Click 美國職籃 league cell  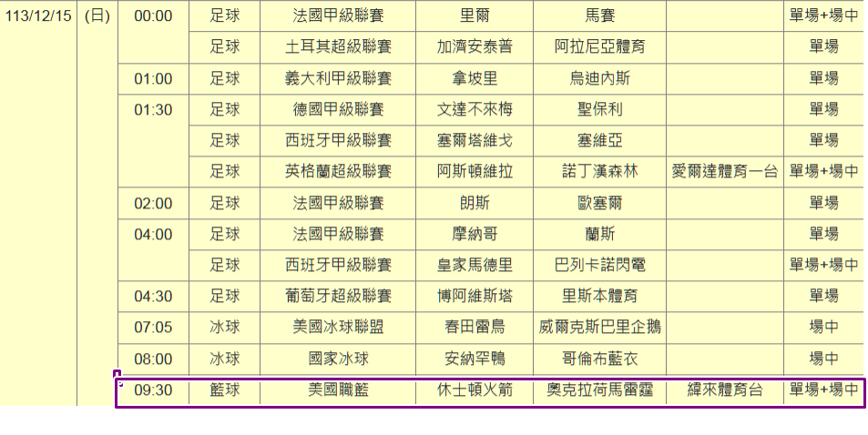tap(338, 390)
